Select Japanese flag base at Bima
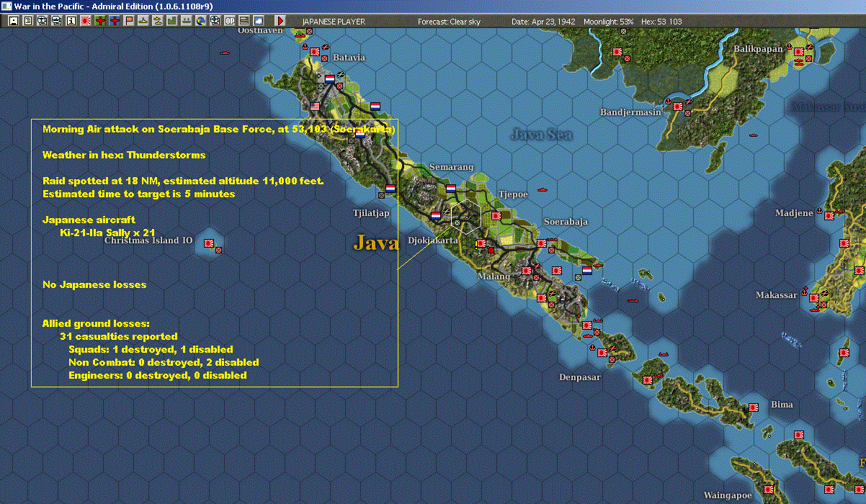This screenshot has width=866, height=504. 753,408
